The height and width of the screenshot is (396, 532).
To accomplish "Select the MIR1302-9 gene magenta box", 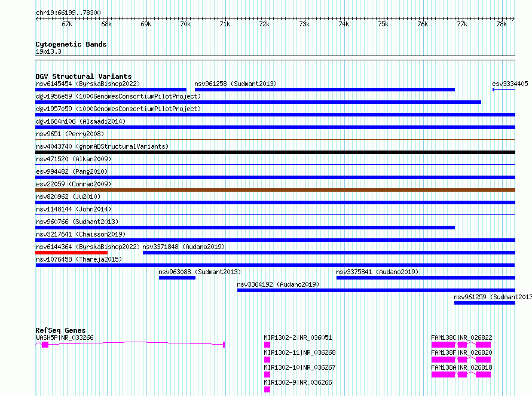I will (267, 389).
